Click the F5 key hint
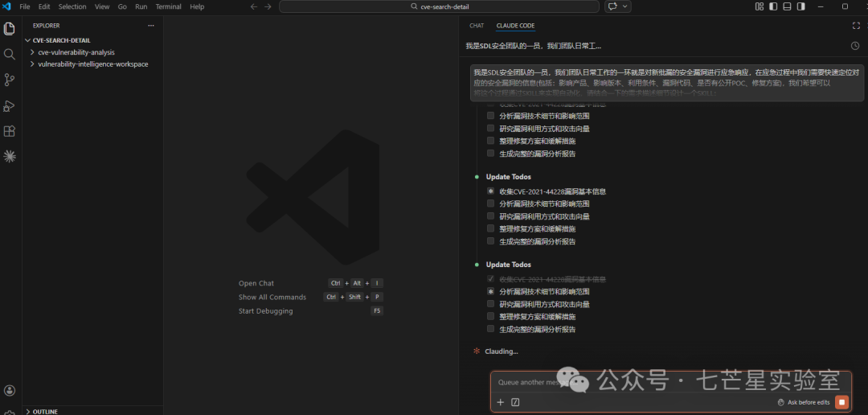Image resolution: width=868 pixels, height=415 pixels. (x=377, y=310)
